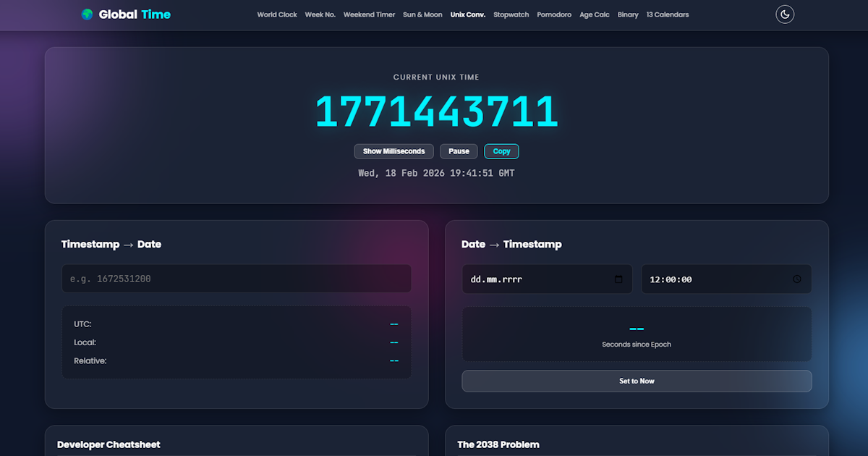Copy the current Unix timestamp
Viewport: 868px width, 456px height.
pos(502,151)
